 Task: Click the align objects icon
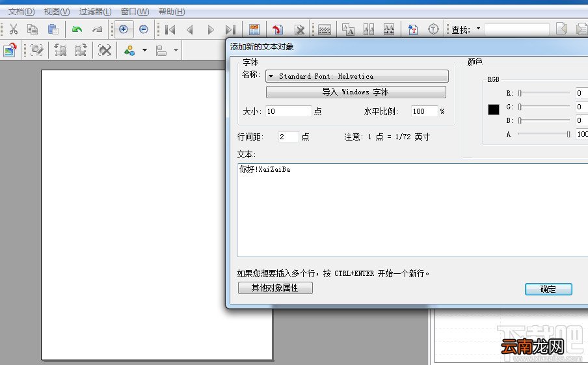161,50
